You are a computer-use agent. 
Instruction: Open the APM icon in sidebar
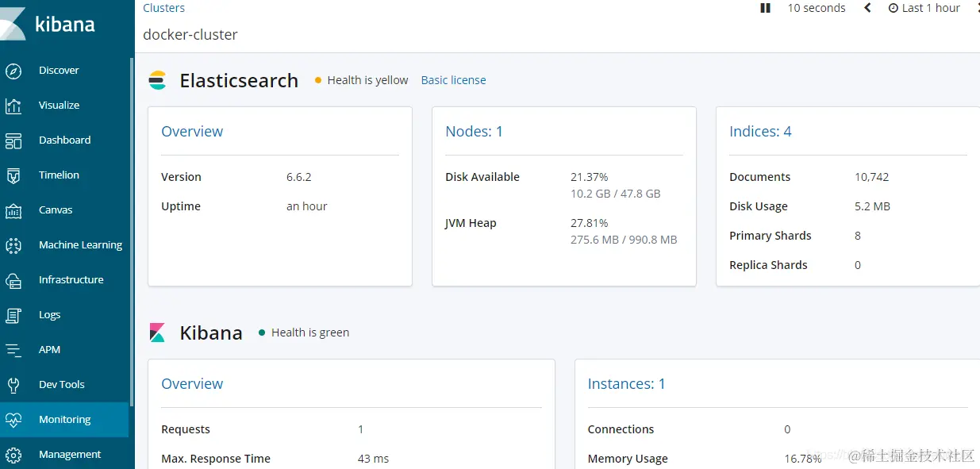click(13, 350)
